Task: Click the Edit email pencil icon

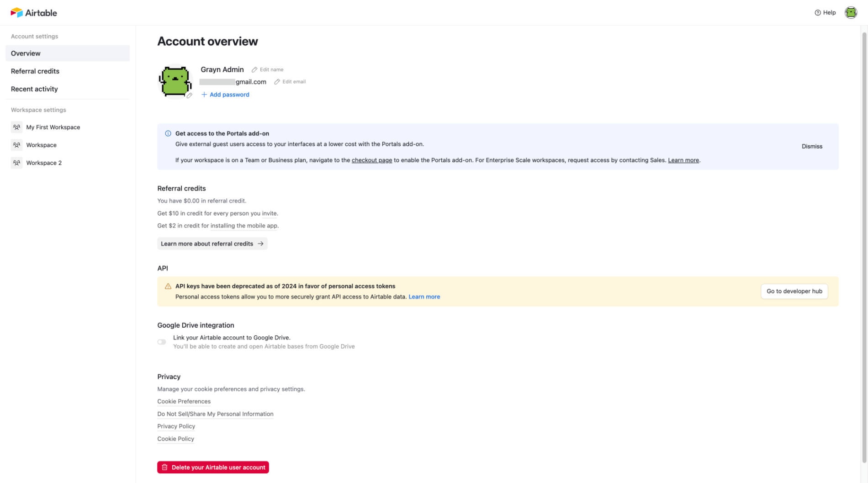Action: tap(277, 82)
